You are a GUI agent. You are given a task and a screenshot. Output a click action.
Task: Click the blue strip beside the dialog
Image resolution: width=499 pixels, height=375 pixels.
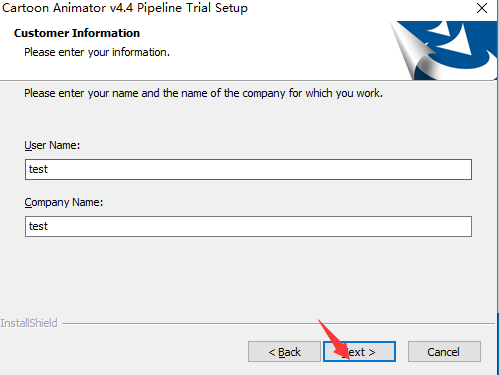[x=498, y=343]
